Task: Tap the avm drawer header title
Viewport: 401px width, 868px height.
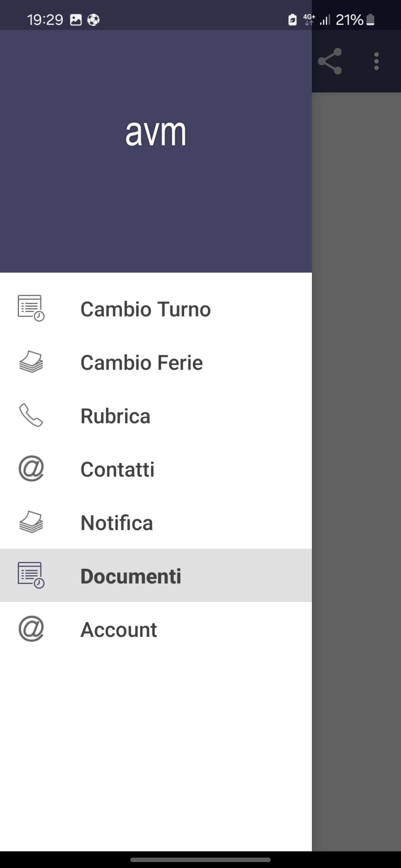Action: (x=156, y=133)
